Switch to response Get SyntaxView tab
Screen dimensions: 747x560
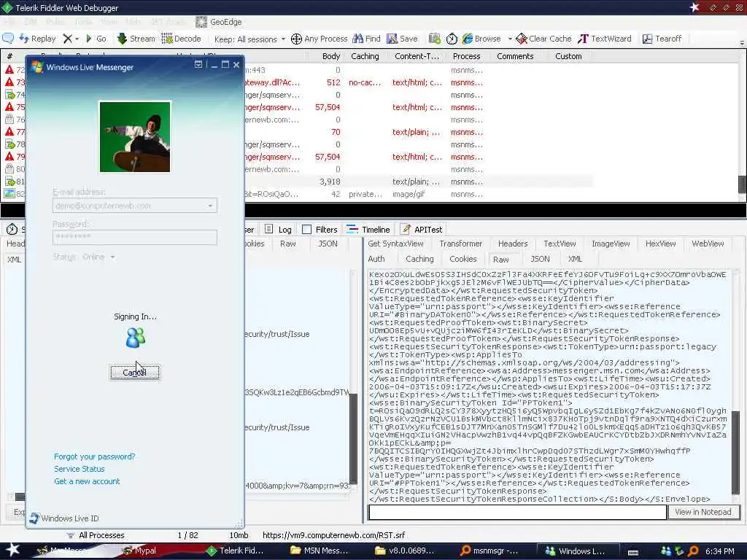point(395,244)
